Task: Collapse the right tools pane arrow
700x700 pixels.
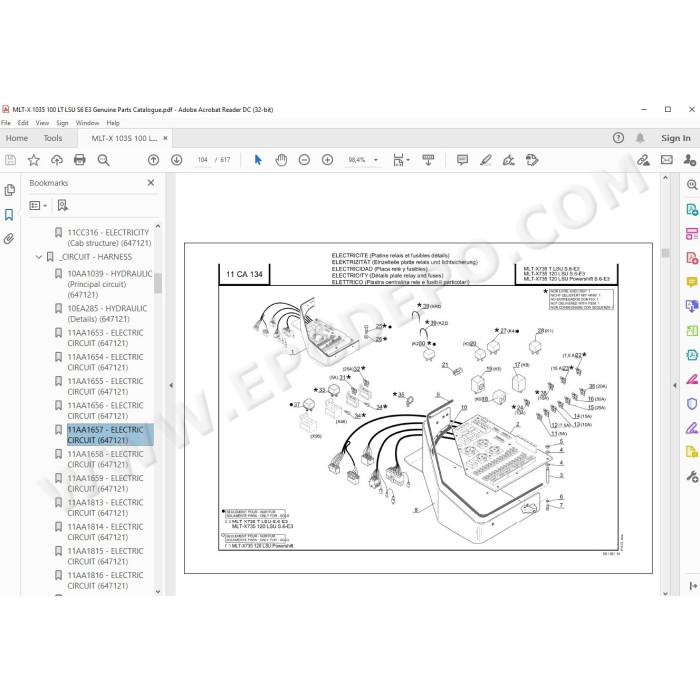Action: [675, 385]
